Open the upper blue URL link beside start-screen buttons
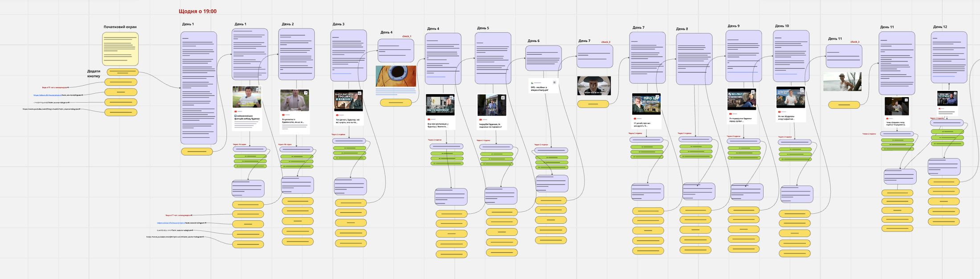 point(47,95)
